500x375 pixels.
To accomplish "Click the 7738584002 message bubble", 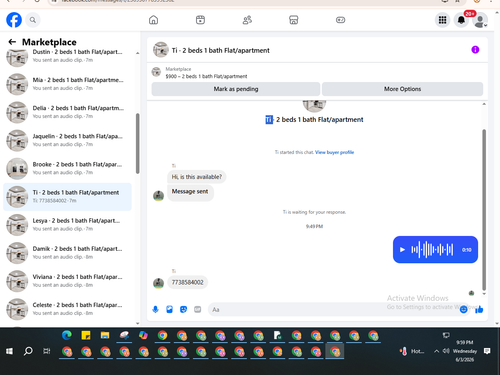I will 187,282.
